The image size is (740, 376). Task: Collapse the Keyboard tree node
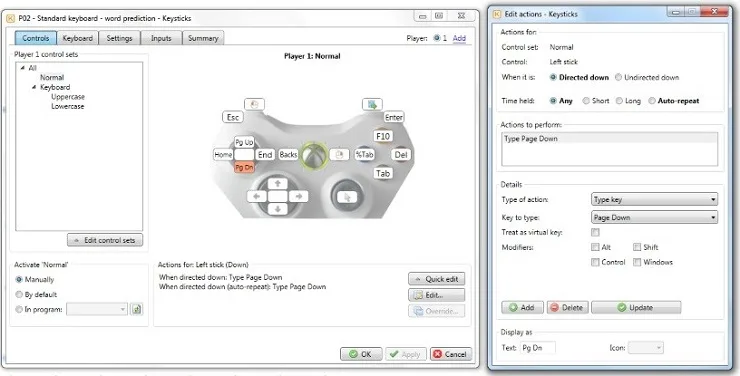point(34,87)
